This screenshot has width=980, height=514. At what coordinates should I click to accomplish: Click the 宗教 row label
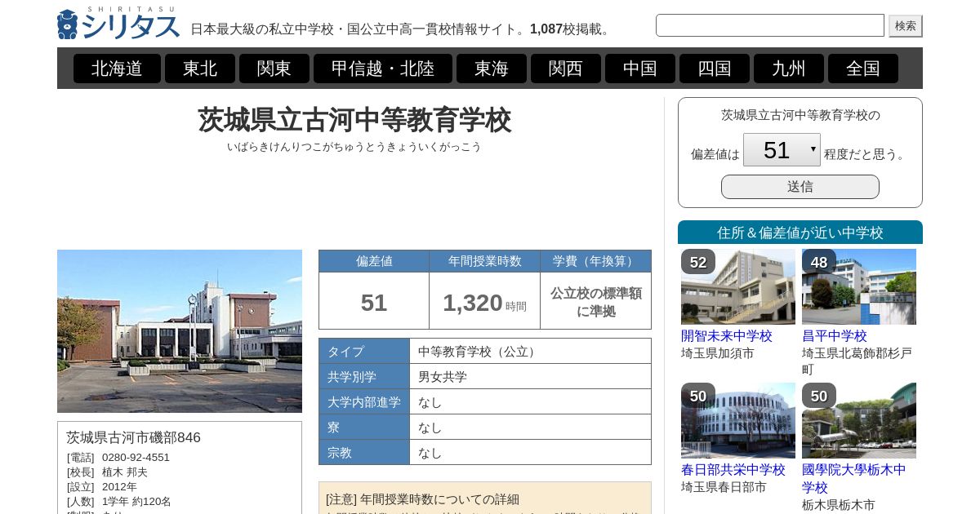(364, 453)
